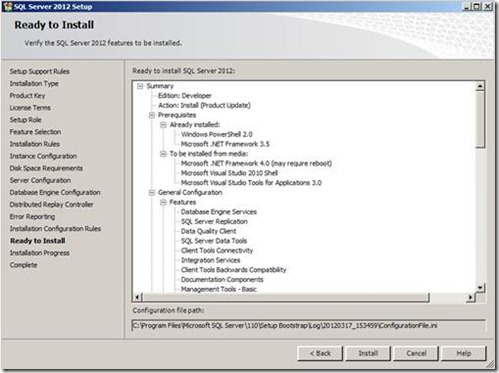Select the Database Engine Configuration step
Image resolution: width=499 pixels, height=373 pixels.
55,192
